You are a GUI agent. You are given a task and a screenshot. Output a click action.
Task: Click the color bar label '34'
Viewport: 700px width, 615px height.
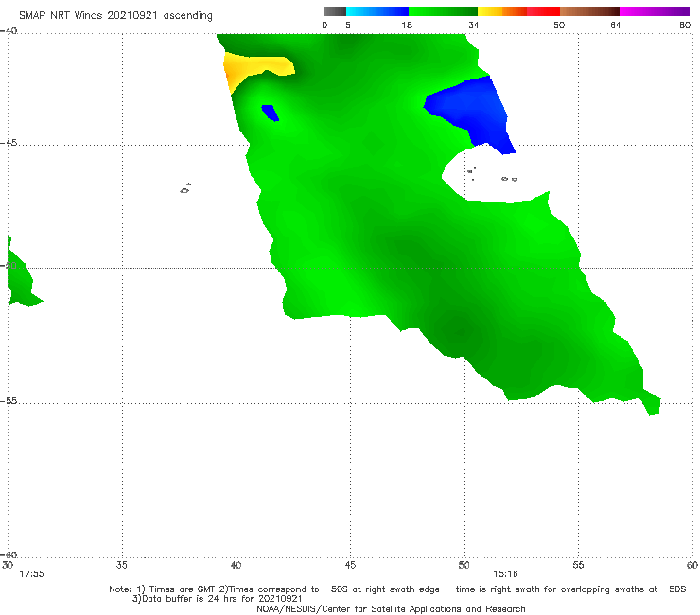click(x=474, y=25)
